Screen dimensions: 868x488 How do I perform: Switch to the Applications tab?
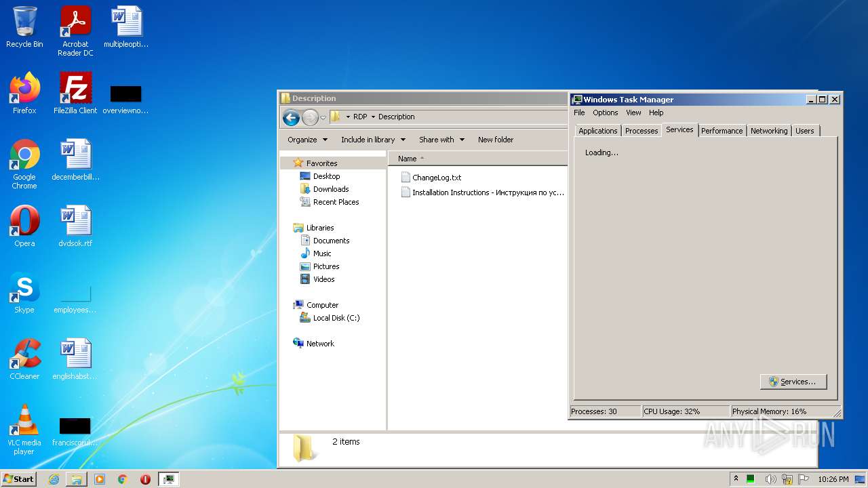point(598,131)
